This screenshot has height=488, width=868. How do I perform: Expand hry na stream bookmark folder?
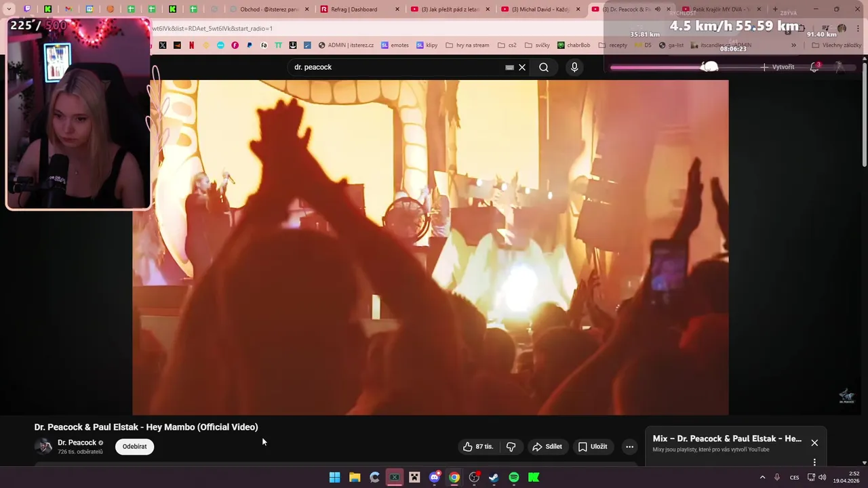(x=467, y=45)
